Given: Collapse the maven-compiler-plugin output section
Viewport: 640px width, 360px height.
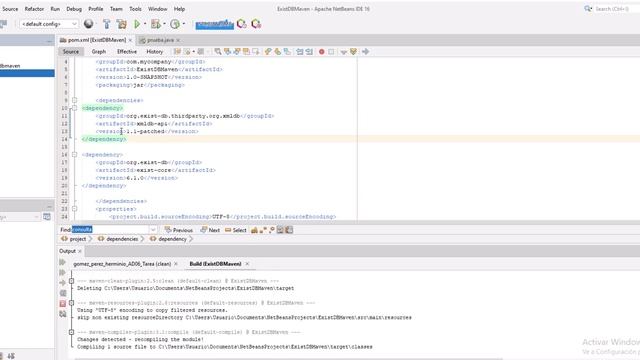Looking at the screenshot, I should [x=71, y=332].
